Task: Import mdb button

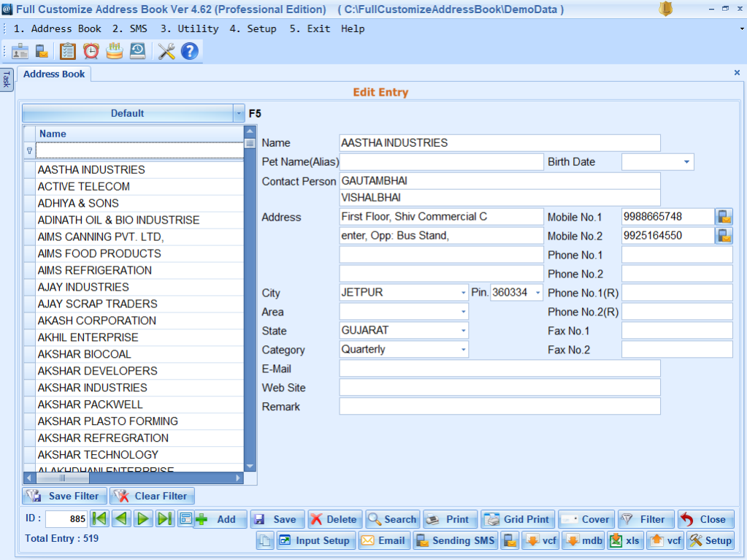Action: click(x=583, y=540)
